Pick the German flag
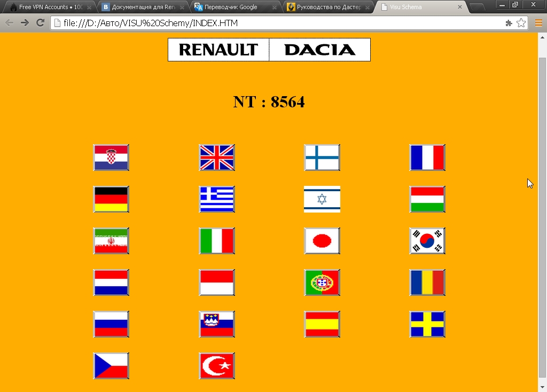The height and width of the screenshot is (392, 547). click(111, 199)
